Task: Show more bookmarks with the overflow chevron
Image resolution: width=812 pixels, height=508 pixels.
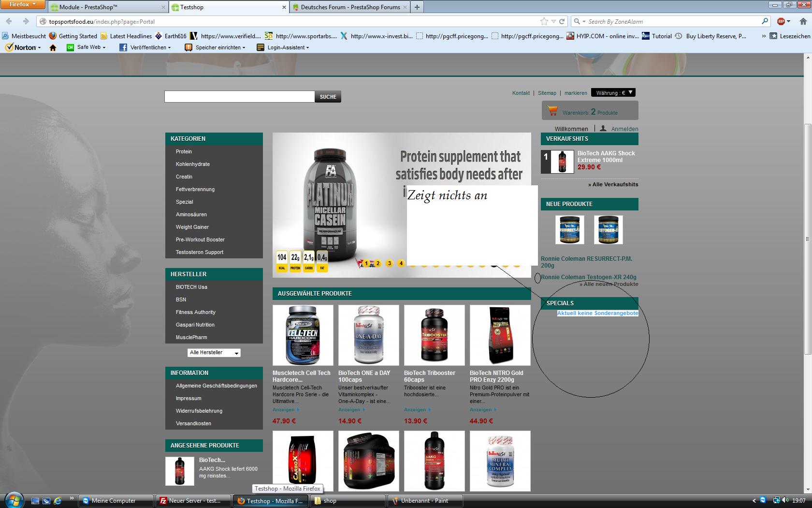Action: pos(764,36)
